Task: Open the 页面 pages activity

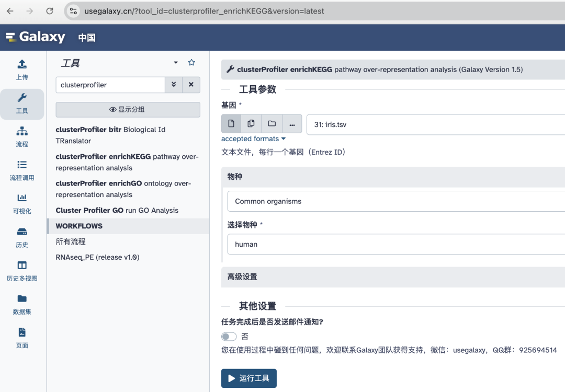Action: 22,338
